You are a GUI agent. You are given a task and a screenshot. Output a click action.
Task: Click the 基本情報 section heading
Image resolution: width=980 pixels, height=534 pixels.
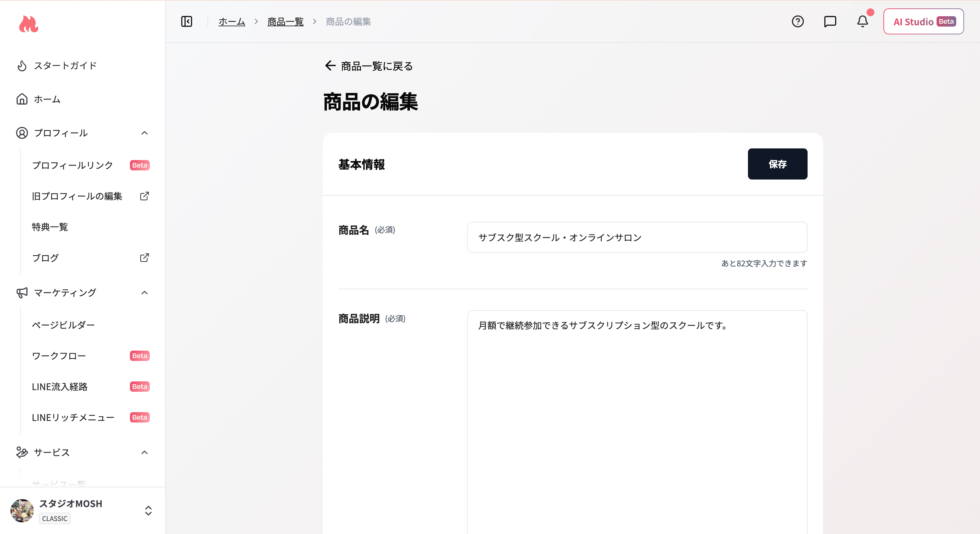point(361,164)
